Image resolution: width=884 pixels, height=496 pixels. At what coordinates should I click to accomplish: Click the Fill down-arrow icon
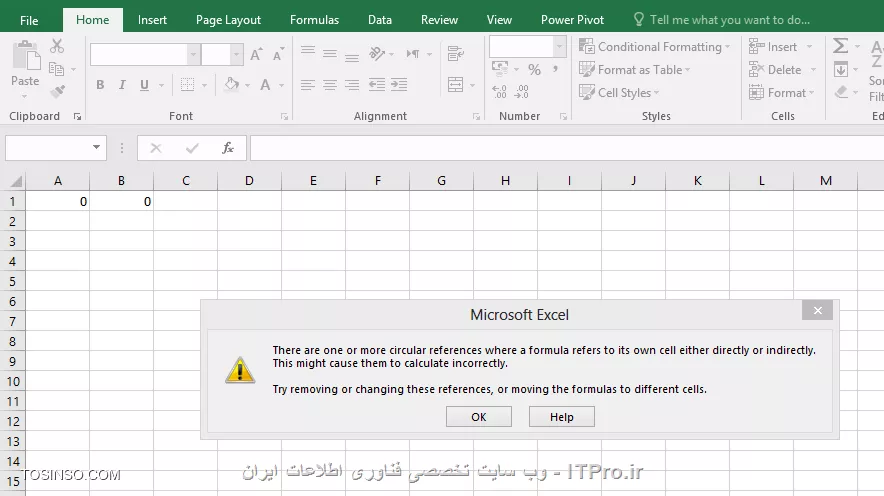tap(841, 69)
